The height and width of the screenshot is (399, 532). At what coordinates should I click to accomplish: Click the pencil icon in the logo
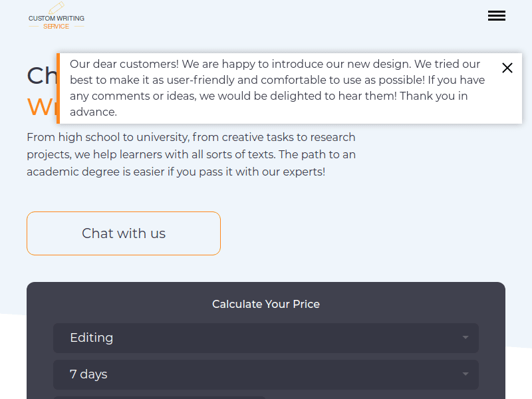tap(57, 7)
